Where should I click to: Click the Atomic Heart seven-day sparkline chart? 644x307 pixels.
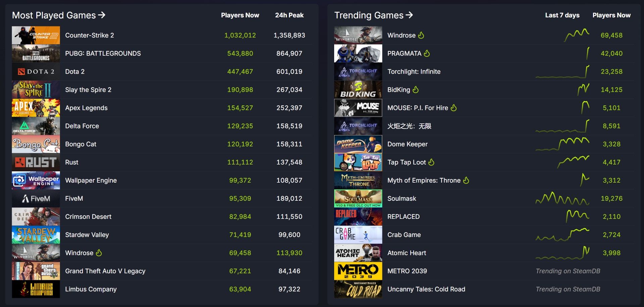[562, 253]
